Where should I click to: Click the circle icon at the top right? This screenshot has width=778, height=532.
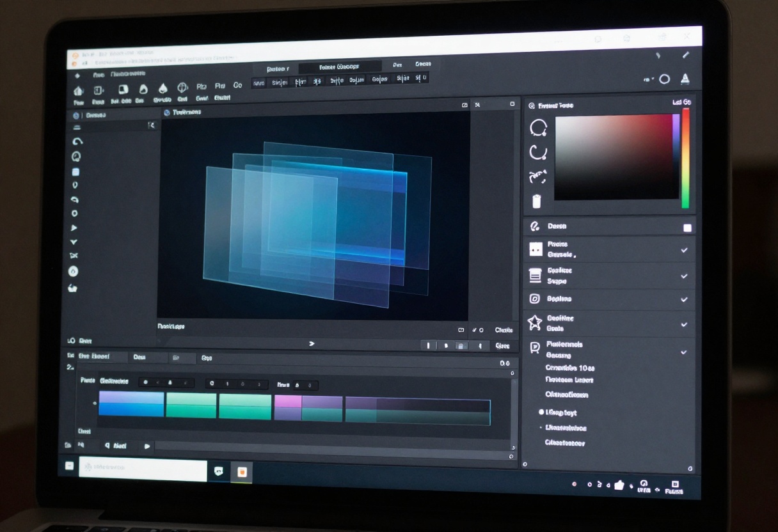pos(665,79)
